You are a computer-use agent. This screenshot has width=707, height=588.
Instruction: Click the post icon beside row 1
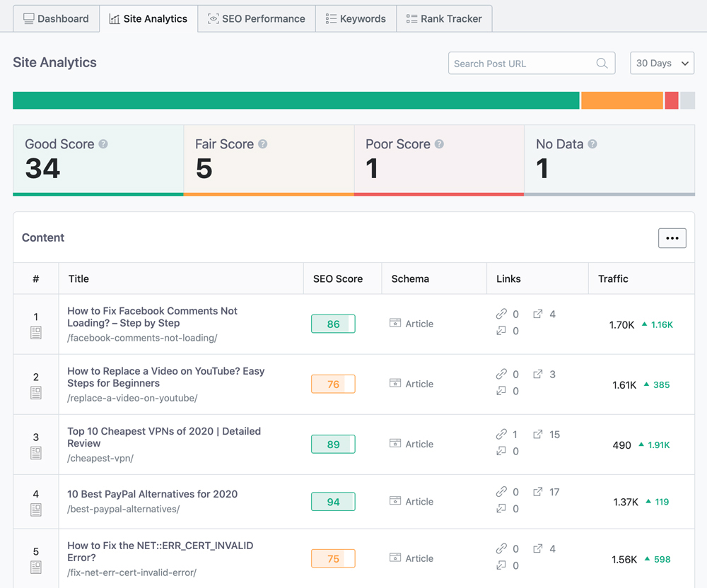[x=36, y=332]
